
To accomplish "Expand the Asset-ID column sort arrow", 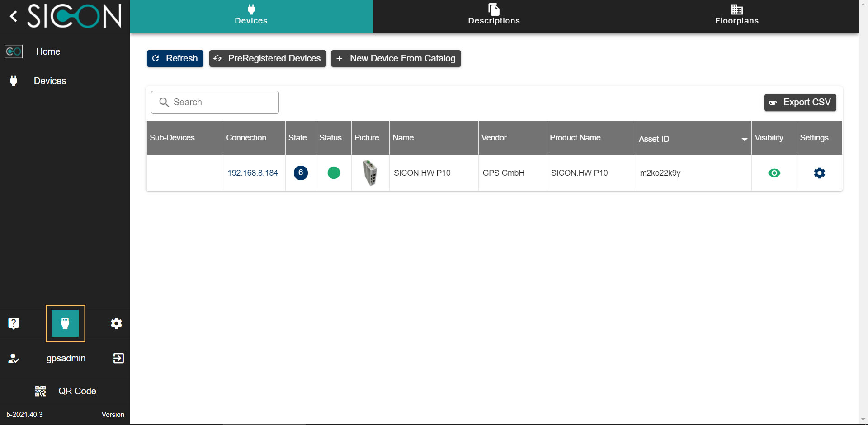I will click(744, 140).
